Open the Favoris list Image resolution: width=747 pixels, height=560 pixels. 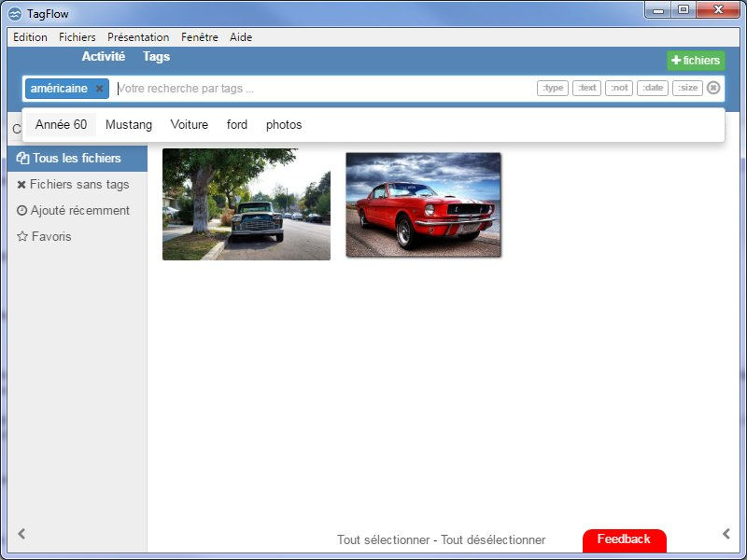pyautogui.click(x=44, y=237)
